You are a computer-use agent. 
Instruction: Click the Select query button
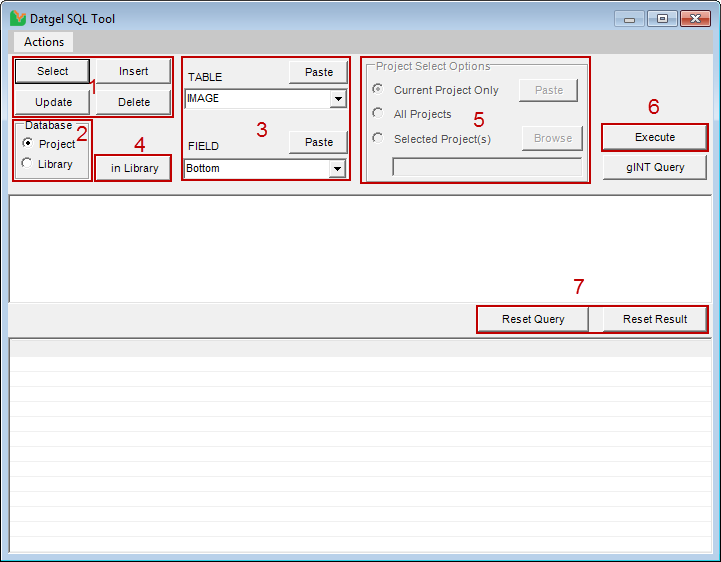coord(53,71)
